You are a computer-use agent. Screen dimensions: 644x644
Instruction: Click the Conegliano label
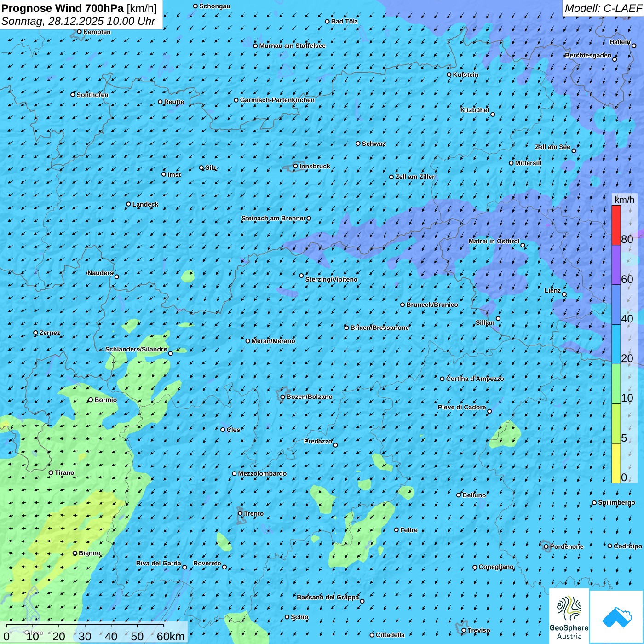(496, 567)
